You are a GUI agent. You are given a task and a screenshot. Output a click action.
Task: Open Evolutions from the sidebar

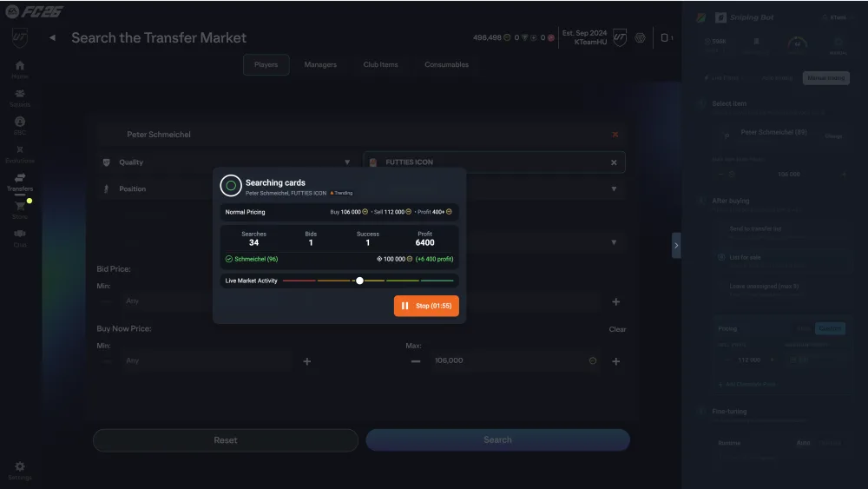[x=20, y=154]
